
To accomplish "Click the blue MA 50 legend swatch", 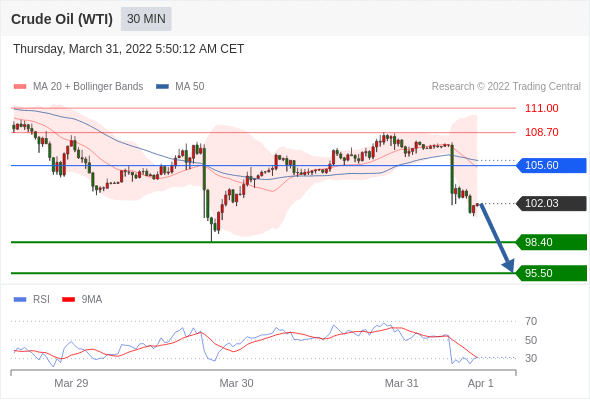I will [x=162, y=87].
